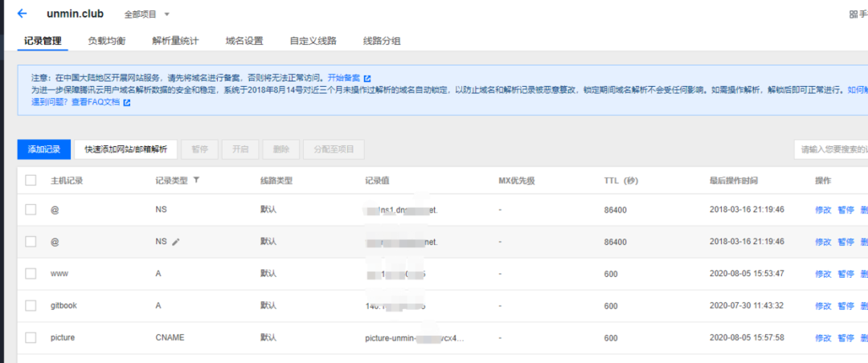Click 暂停 for the first NS record
868x363 pixels.
coord(845,210)
